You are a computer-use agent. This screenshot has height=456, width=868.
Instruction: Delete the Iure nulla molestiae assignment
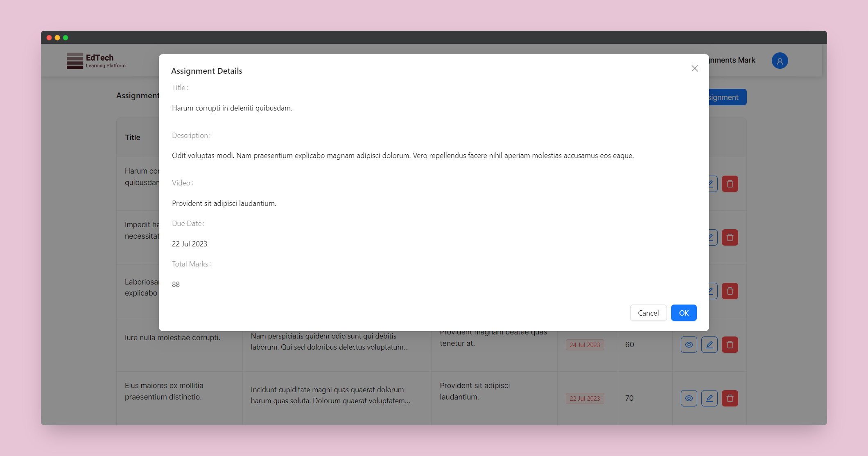(x=730, y=345)
